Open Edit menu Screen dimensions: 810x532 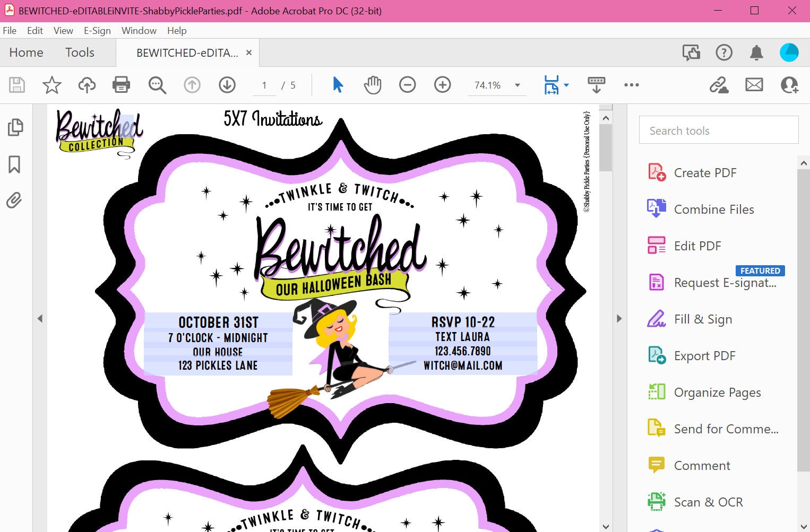click(35, 31)
